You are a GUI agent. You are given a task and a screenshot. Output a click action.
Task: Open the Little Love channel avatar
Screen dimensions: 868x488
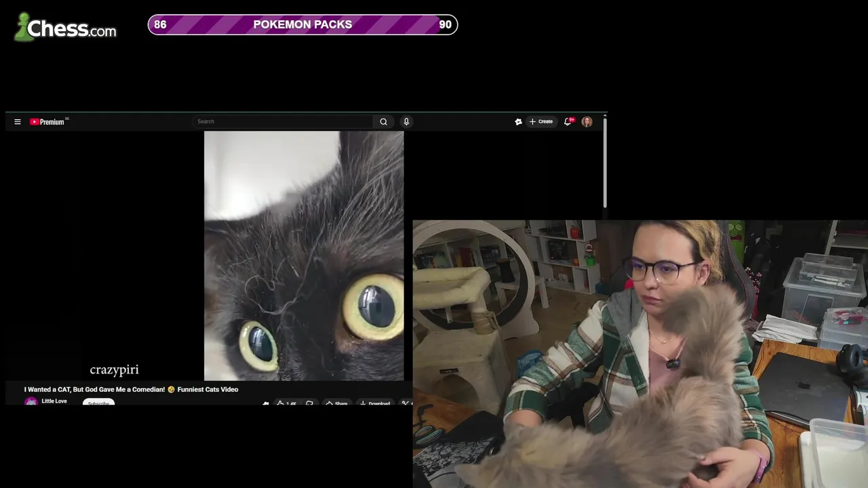click(x=31, y=402)
